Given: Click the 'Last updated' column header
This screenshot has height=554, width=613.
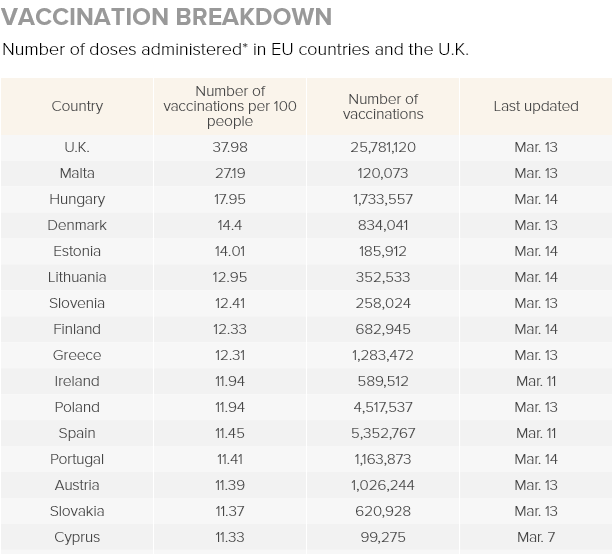Looking at the screenshot, I should point(536,106).
